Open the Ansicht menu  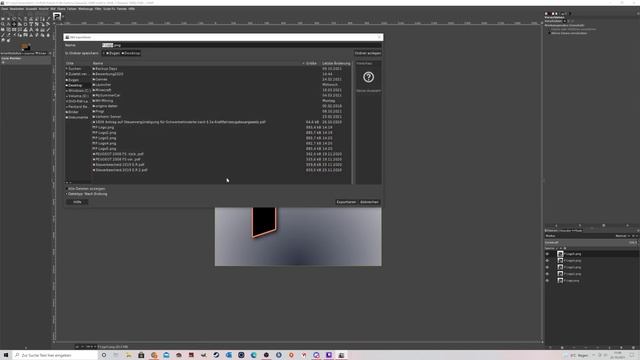click(44, 9)
